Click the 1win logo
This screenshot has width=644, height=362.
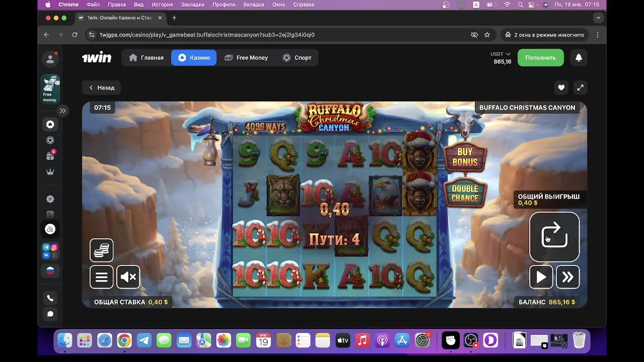coord(97,57)
